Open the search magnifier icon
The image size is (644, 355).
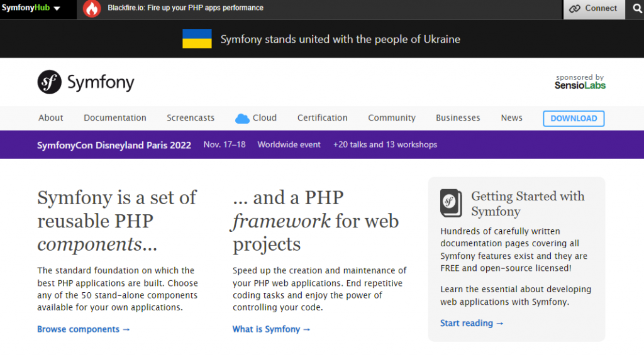point(635,9)
